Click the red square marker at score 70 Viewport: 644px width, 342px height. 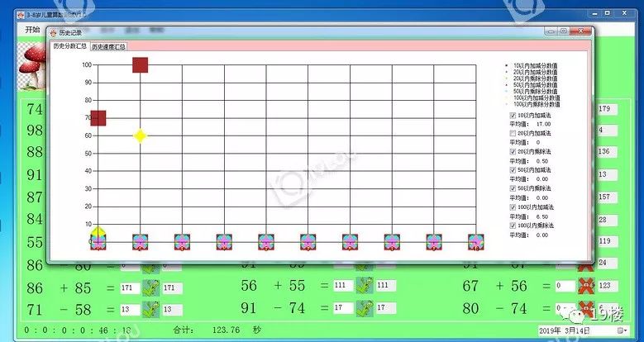(98, 118)
